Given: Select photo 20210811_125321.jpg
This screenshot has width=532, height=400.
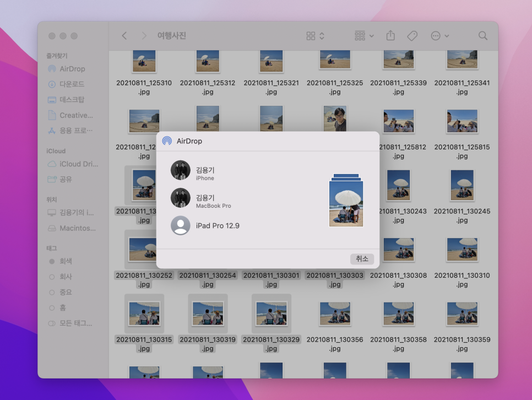Looking at the screenshot, I should [x=271, y=61].
